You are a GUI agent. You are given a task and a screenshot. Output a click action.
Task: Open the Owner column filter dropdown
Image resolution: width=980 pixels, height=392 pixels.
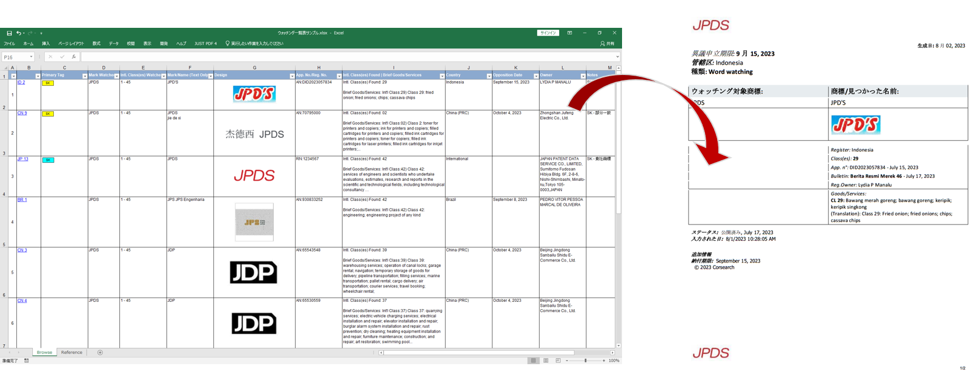(x=583, y=76)
